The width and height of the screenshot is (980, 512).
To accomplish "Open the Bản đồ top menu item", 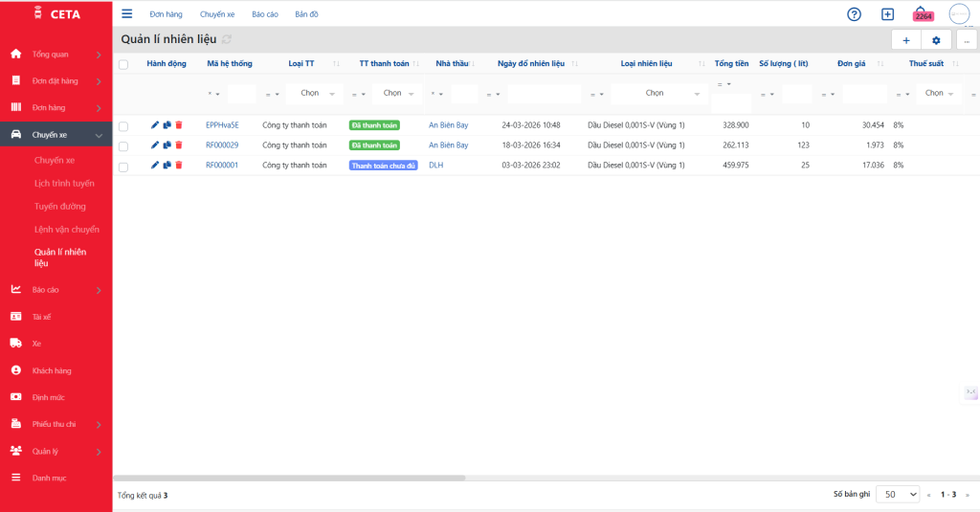I will [306, 14].
